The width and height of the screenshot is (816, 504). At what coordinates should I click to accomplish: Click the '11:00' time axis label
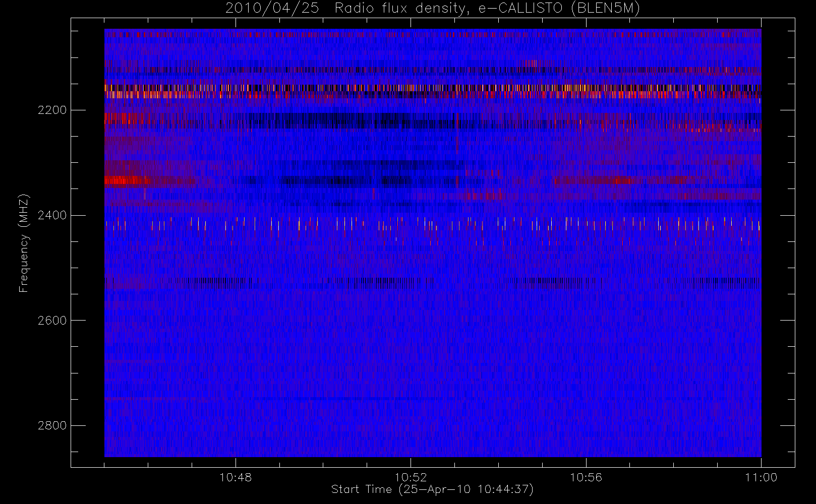click(761, 477)
